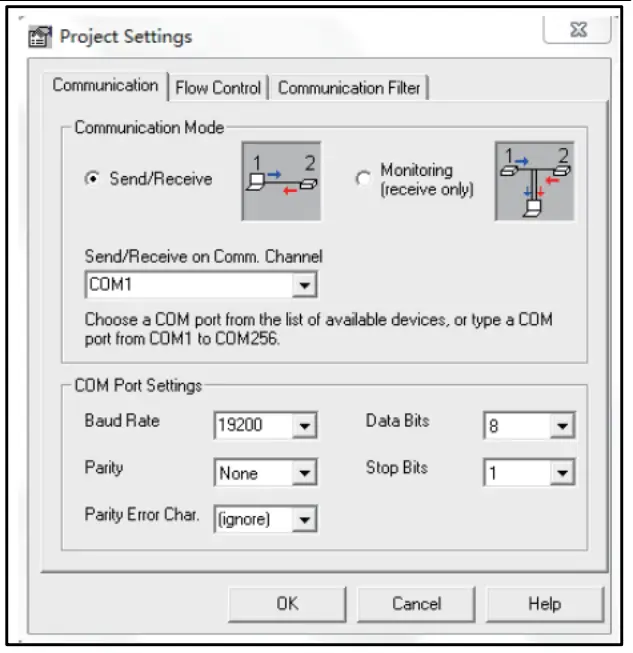This screenshot has height=653, width=633.
Task: Switch to the Flow Control tab
Action: click(x=218, y=88)
